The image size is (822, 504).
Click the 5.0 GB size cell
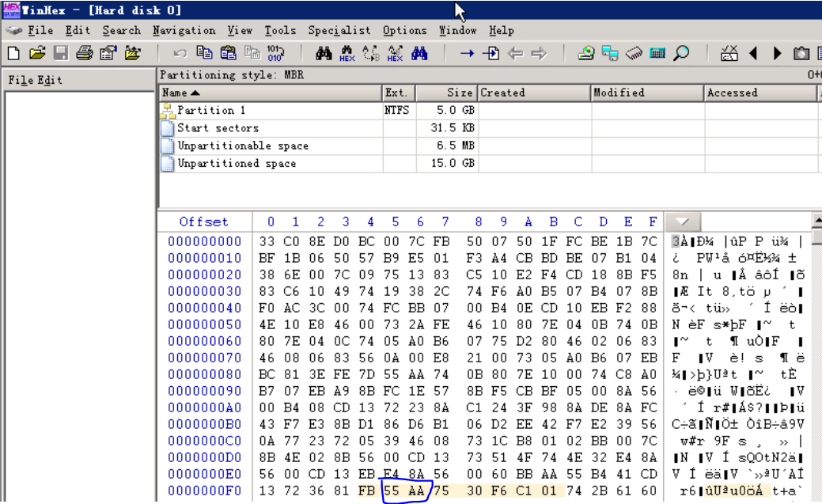(x=456, y=110)
